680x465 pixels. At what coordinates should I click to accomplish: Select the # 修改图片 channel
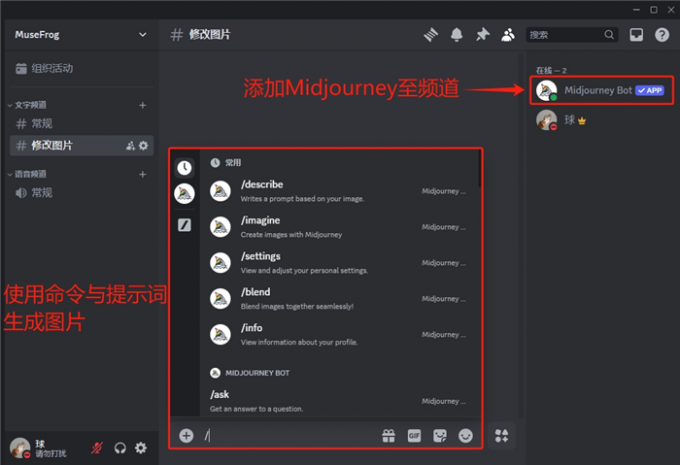click(82, 145)
